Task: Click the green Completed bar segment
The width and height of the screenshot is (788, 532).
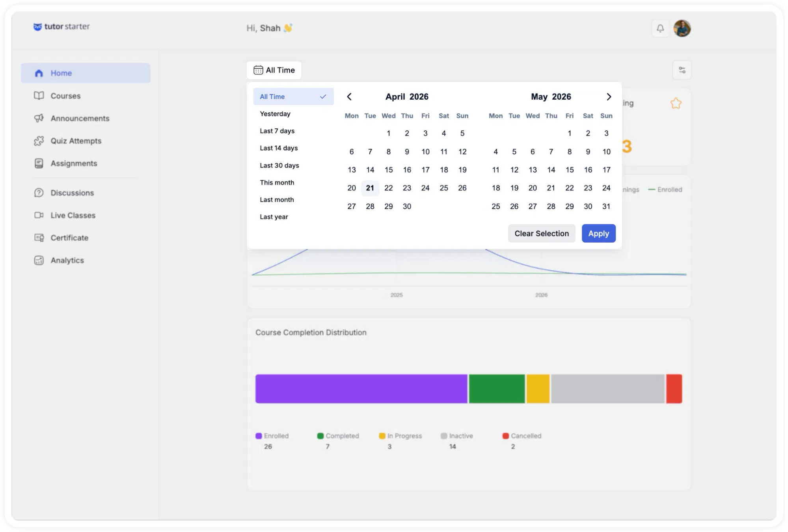Action: tap(497, 389)
